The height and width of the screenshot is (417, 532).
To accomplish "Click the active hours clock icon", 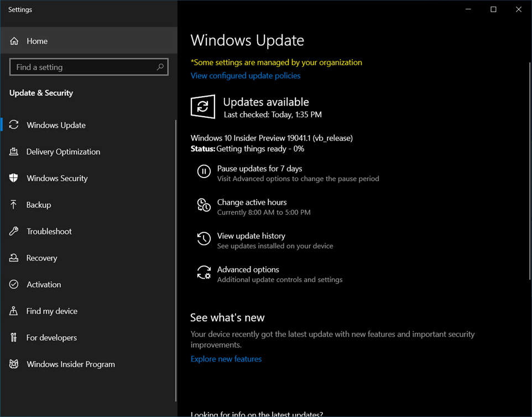I will (x=204, y=205).
